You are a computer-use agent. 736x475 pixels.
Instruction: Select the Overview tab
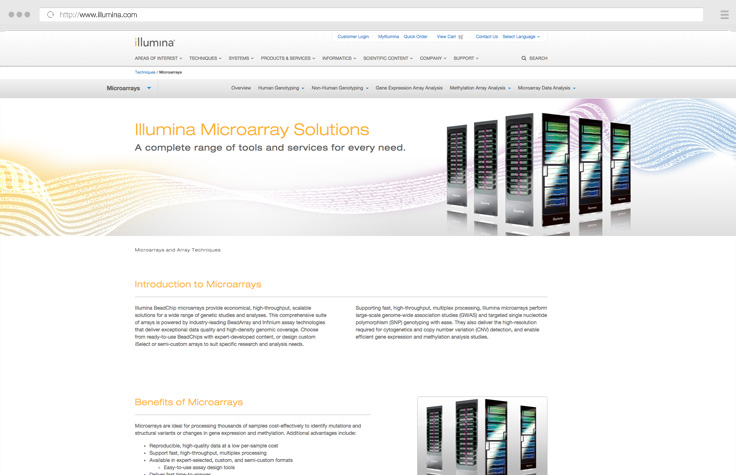click(241, 88)
